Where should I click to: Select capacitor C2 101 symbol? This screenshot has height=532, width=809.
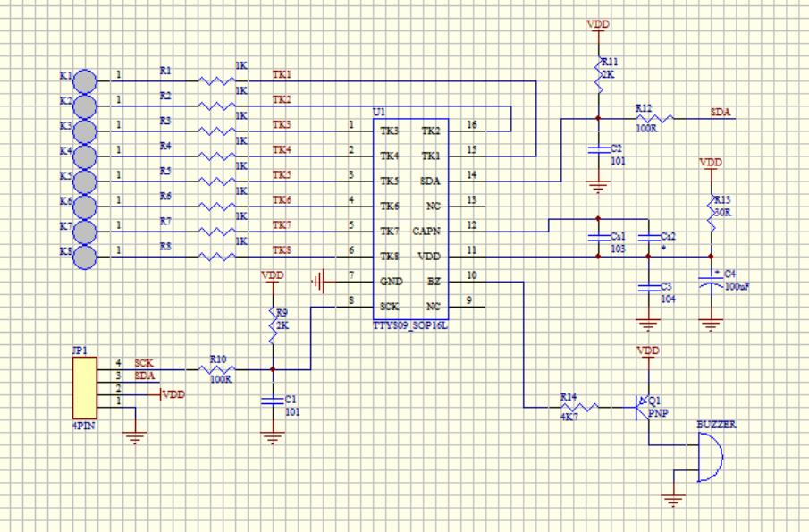598,150
